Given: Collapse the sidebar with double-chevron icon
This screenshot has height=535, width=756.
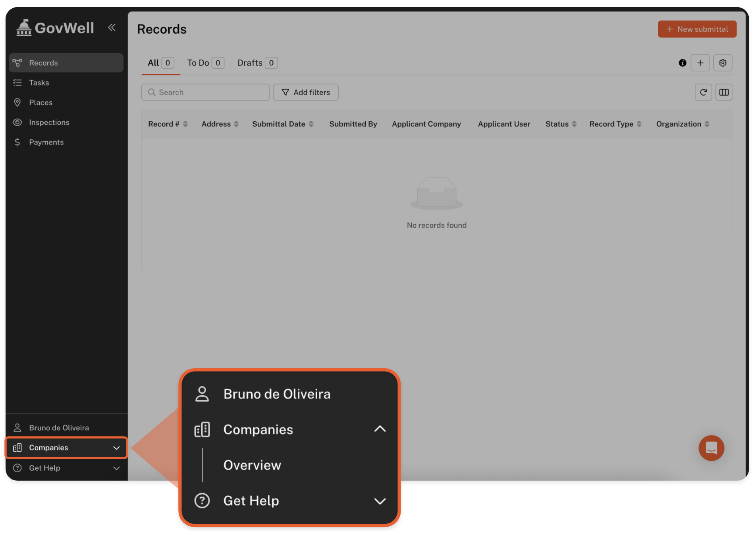Looking at the screenshot, I should point(112,27).
